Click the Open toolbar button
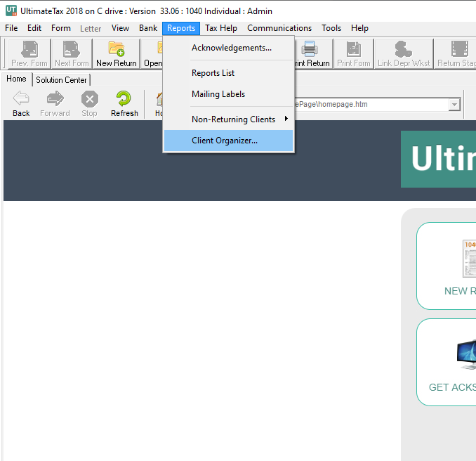The image size is (476, 461). click(152, 53)
